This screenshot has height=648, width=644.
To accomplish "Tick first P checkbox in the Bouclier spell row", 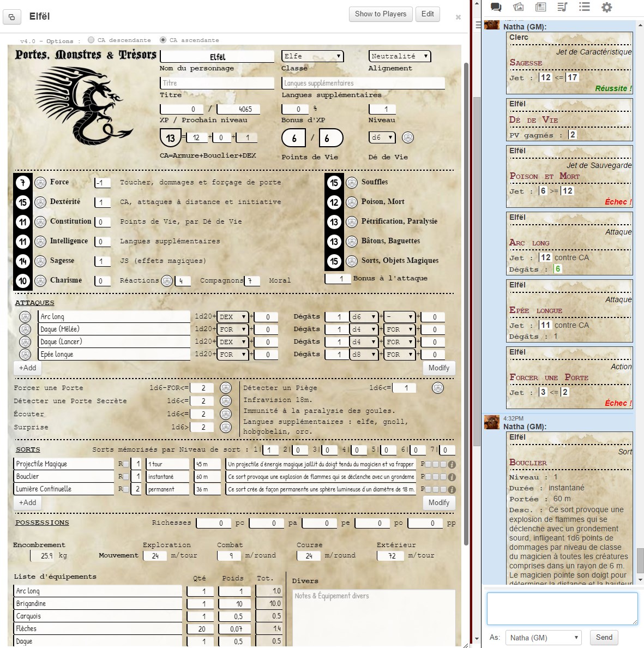I will tap(428, 477).
